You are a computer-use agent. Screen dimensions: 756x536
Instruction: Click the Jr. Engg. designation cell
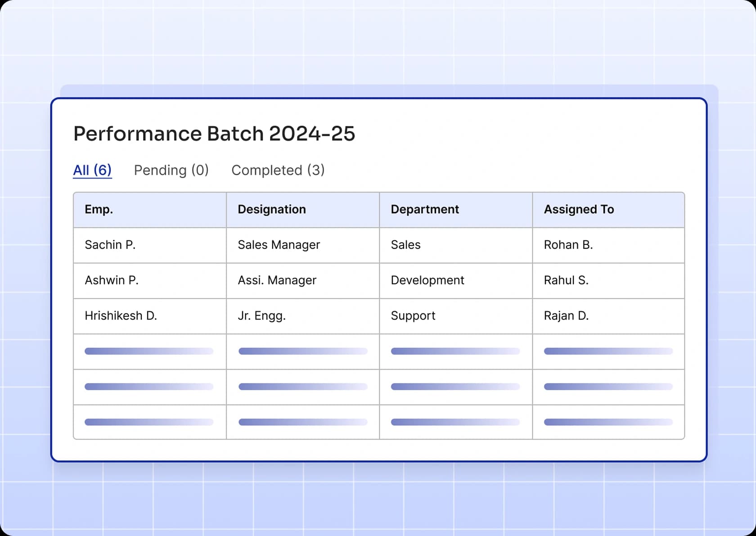(261, 315)
